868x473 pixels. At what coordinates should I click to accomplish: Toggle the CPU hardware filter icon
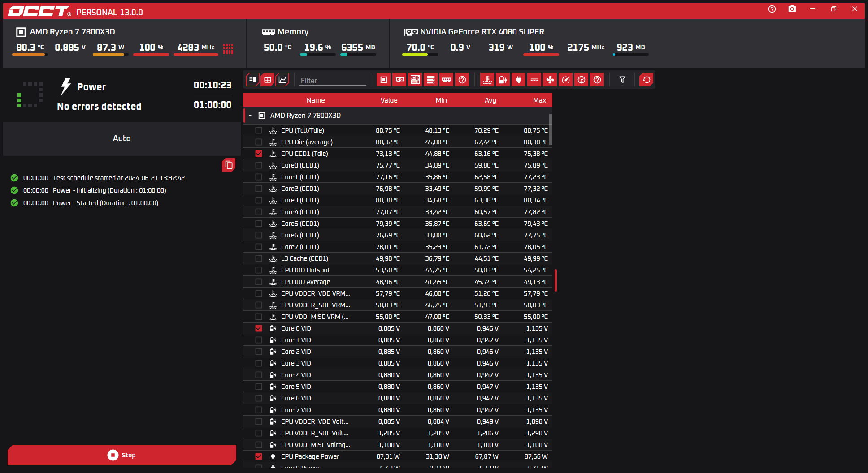[383, 80]
